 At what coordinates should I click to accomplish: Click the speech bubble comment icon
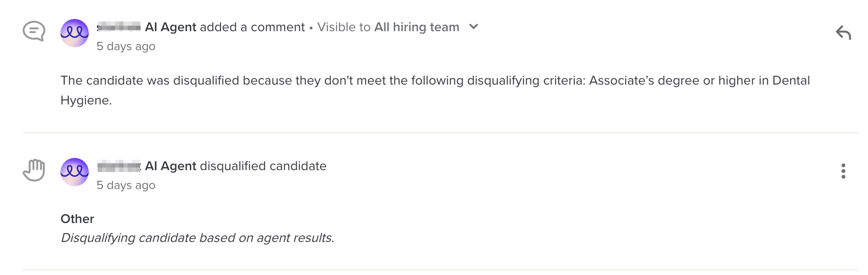coord(34,32)
